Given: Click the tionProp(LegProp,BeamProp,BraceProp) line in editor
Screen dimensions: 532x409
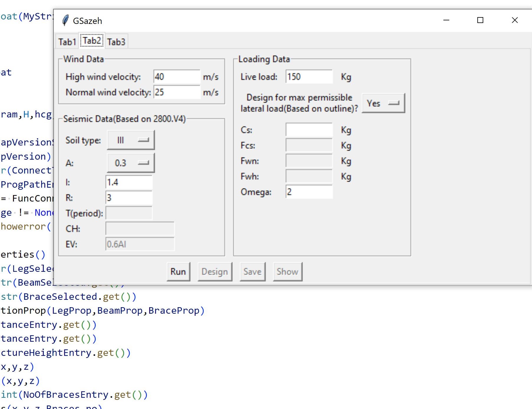Looking at the screenshot, I should tap(103, 310).
